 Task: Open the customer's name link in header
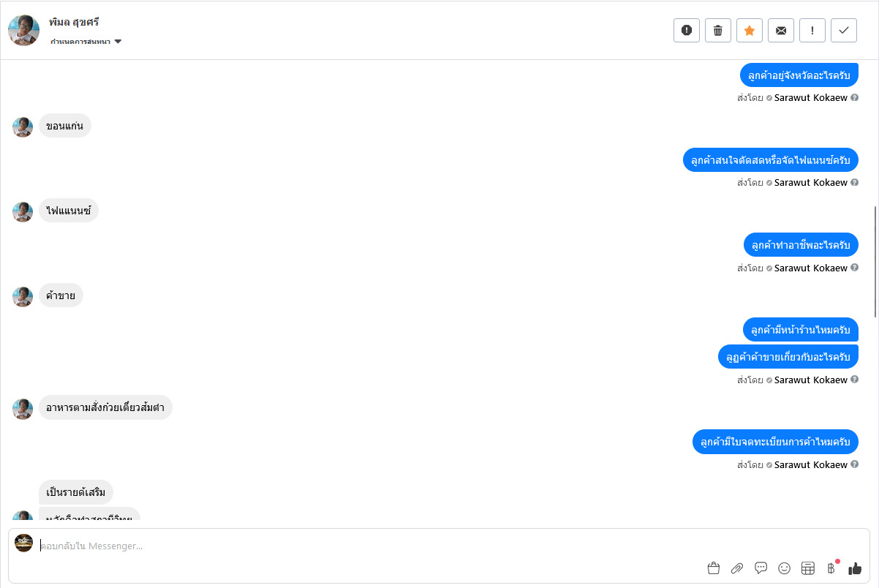click(x=74, y=22)
